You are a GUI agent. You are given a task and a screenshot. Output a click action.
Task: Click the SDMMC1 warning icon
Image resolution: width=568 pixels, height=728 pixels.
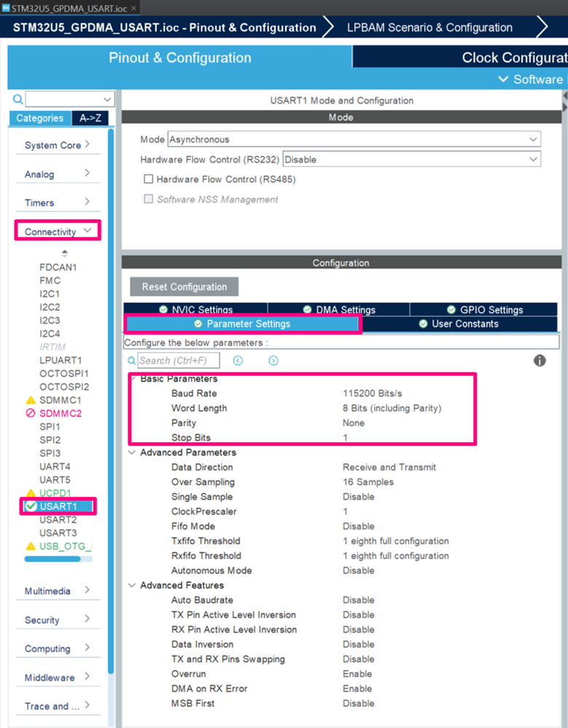(31, 400)
